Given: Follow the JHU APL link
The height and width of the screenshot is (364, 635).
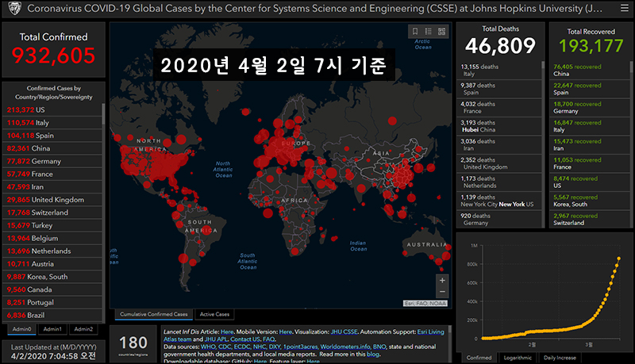Looking at the screenshot, I should [x=216, y=339].
